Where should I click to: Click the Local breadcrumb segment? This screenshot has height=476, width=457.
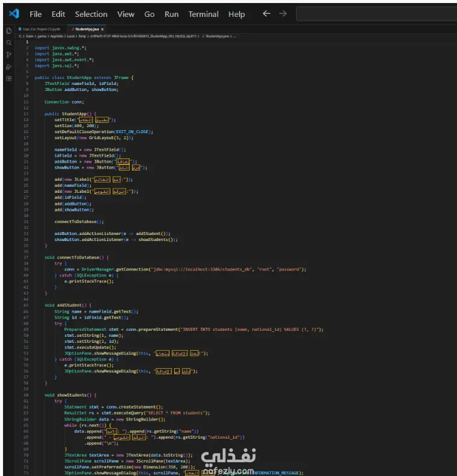tap(71, 36)
